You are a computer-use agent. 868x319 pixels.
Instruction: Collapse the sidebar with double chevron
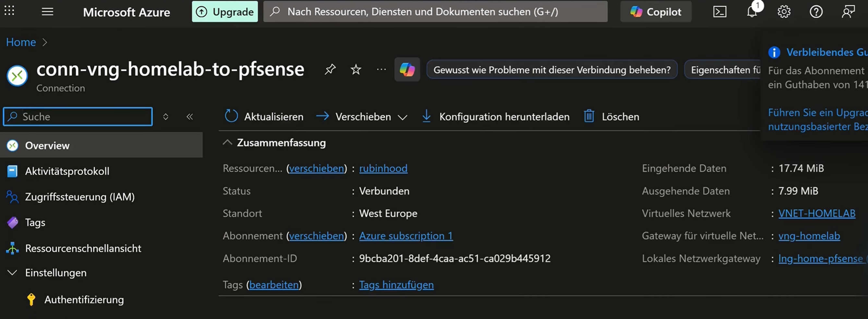tap(190, 117)
